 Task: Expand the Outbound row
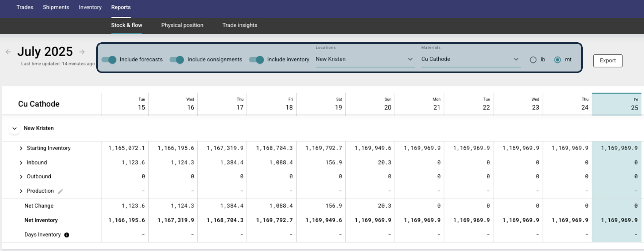[x=21, y=177]
